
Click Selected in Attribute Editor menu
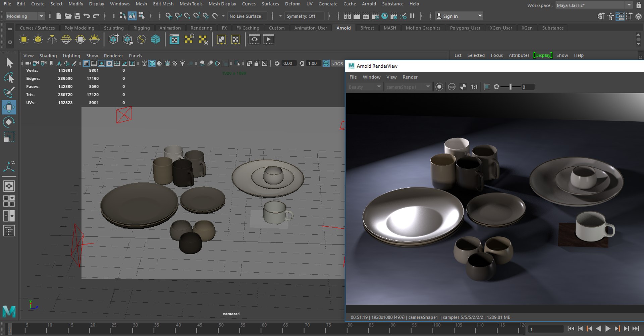click(x=476, y=55)
